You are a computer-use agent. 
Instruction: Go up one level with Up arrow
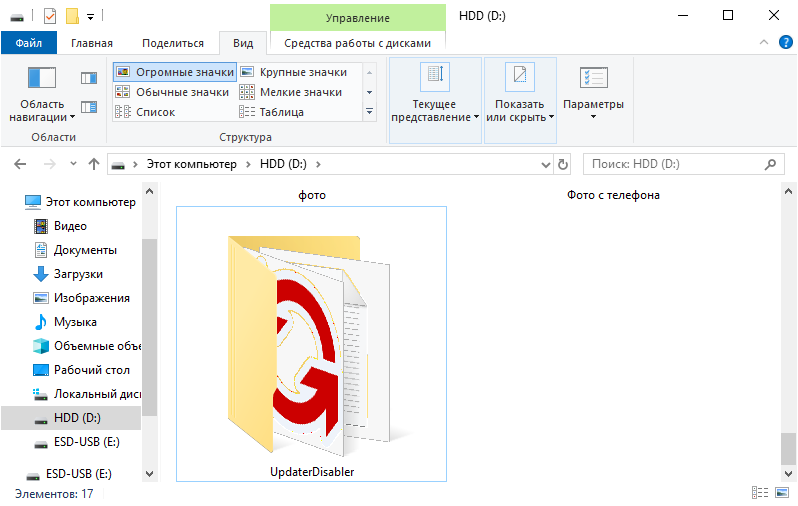(x=94, y=164)
